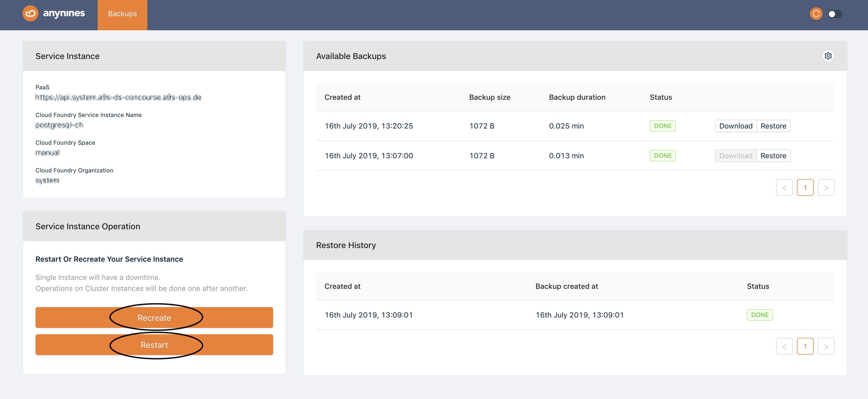Click the blurred PaaS URL value
The image size is (868, 399).
118,97
